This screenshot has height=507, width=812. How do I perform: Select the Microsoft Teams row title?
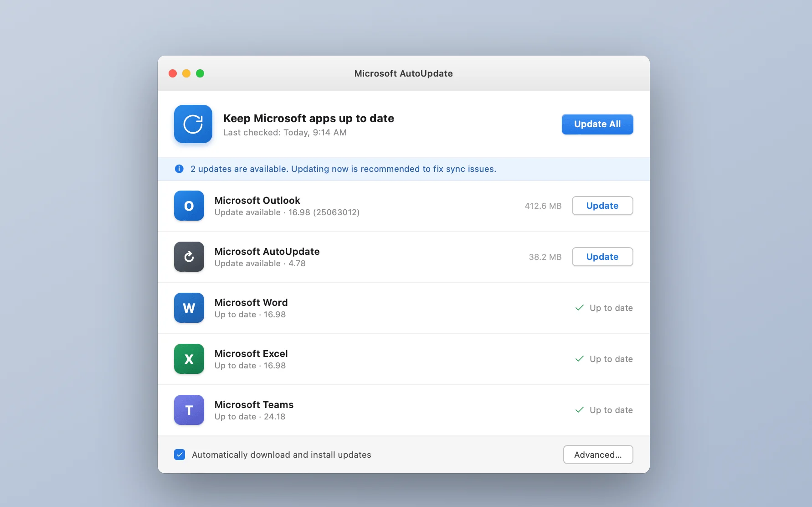pos(254,404)
